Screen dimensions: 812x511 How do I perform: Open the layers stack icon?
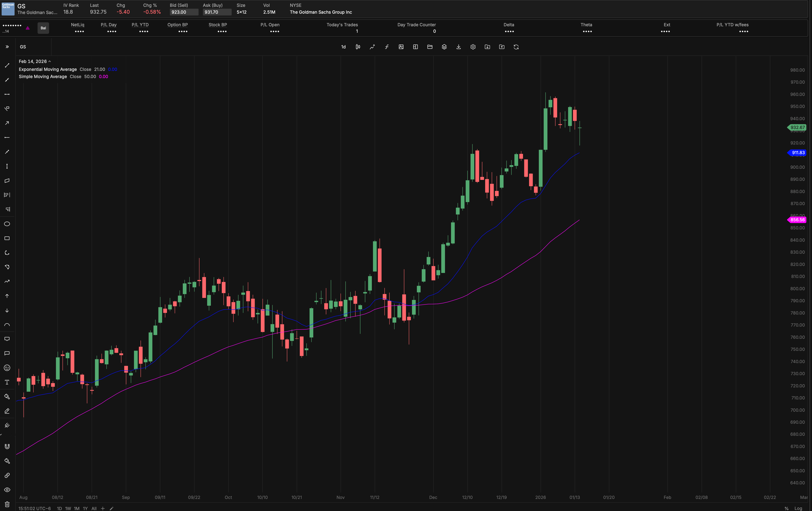point(444,47)
